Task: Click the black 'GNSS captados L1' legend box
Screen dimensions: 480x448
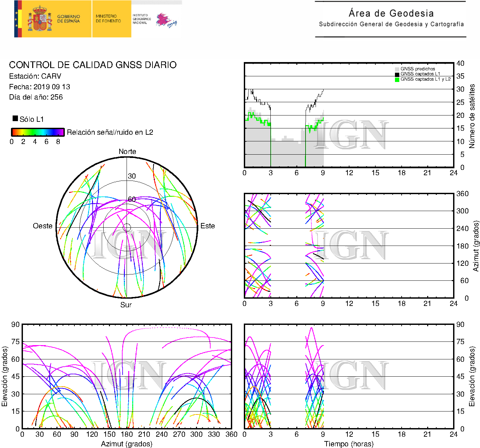Action: 397,74
